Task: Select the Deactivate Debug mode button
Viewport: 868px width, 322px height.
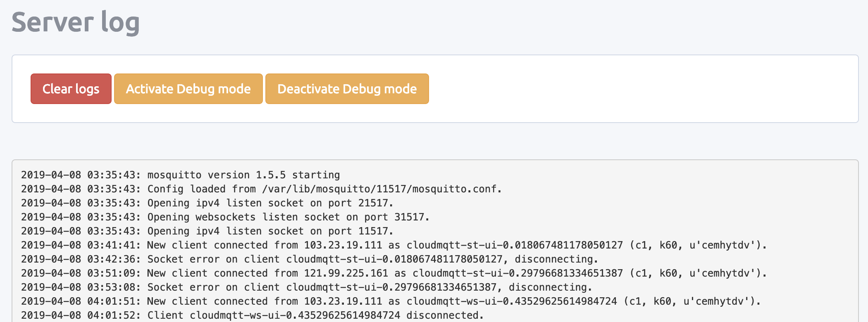Action: [347, 89]
